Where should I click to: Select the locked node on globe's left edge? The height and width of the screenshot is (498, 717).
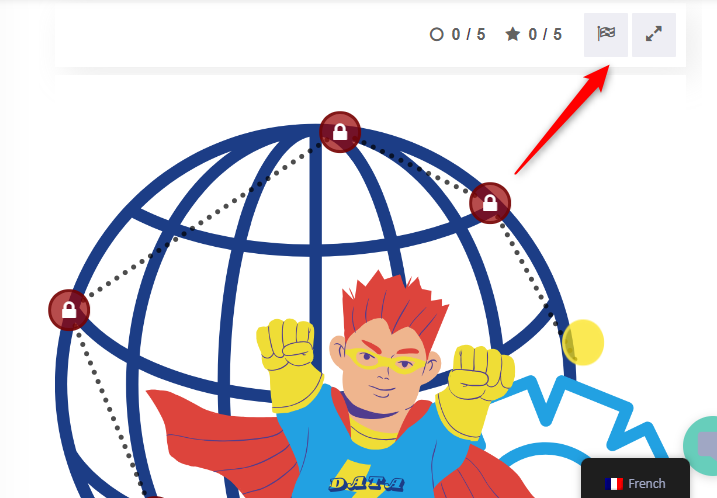tap(69, 310)
